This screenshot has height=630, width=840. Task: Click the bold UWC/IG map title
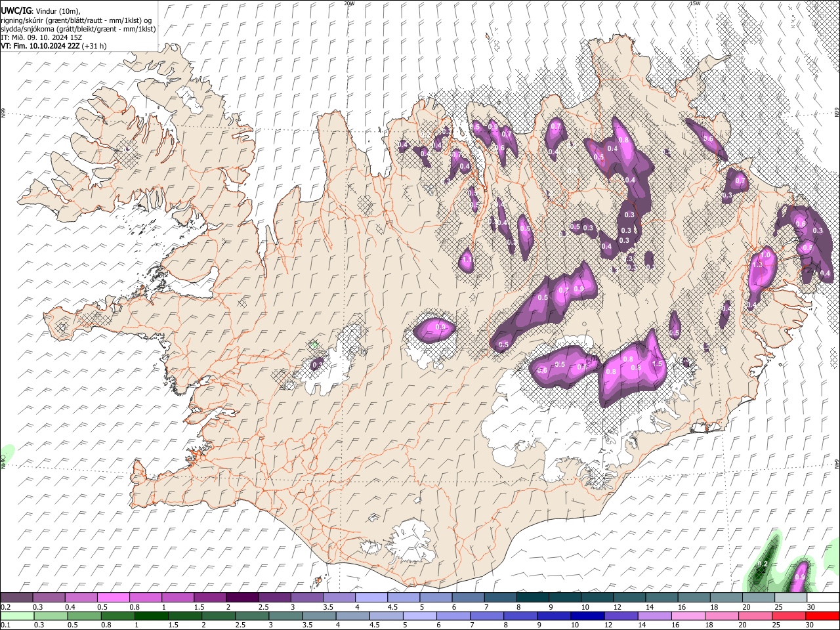16,10
